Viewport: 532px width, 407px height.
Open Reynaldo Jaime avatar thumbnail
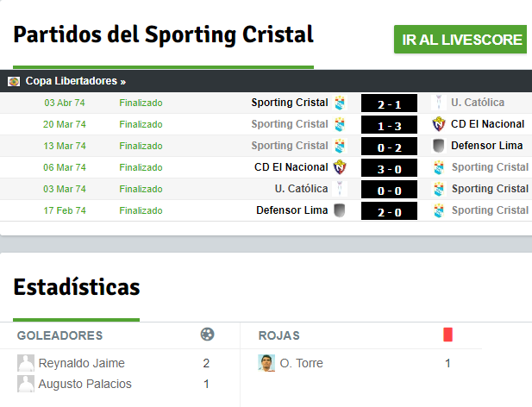[x=26, y=363]
